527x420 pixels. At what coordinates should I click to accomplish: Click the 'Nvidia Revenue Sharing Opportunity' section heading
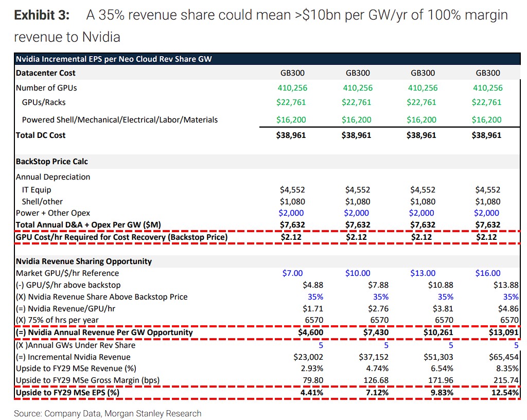click(84, 261)
